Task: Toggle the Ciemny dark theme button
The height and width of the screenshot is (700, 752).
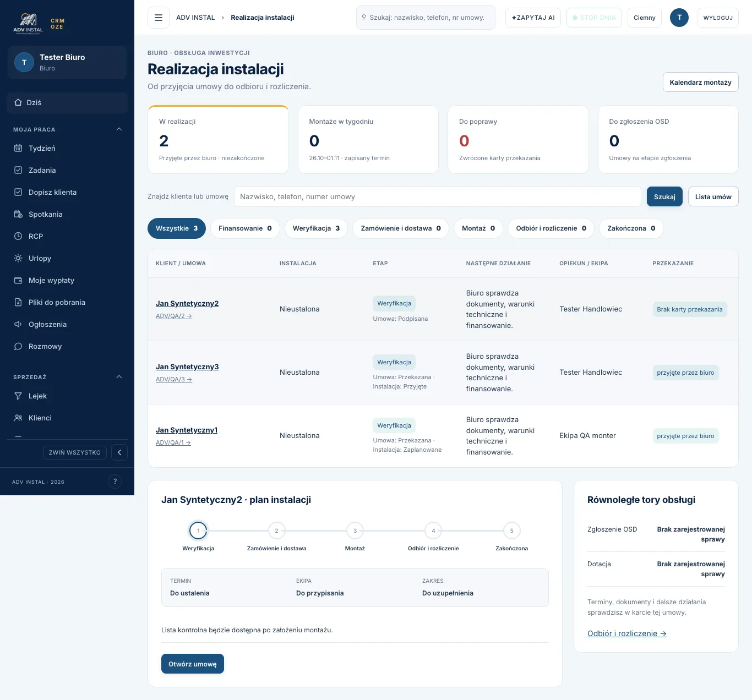Action: 645,18
